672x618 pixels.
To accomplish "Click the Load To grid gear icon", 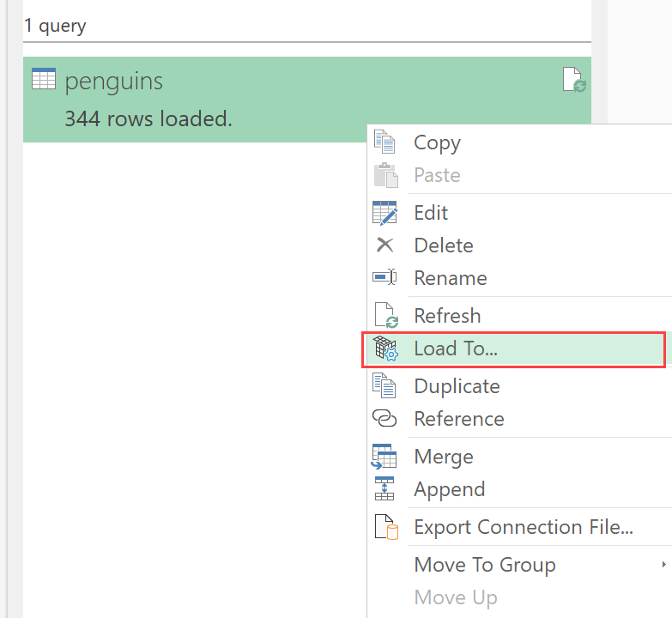I will coord(385,348).
